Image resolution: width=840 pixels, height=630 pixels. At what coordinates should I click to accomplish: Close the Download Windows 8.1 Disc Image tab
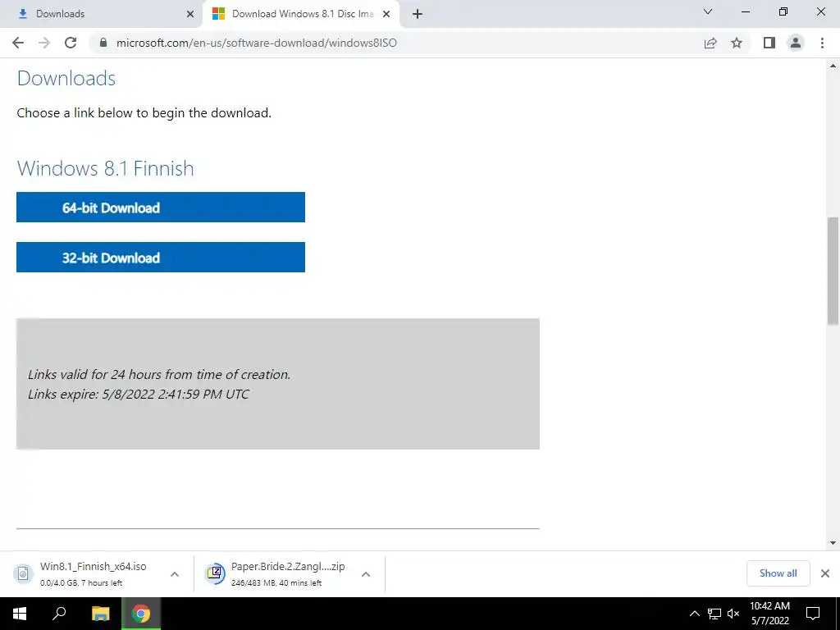tap(386, 14)
